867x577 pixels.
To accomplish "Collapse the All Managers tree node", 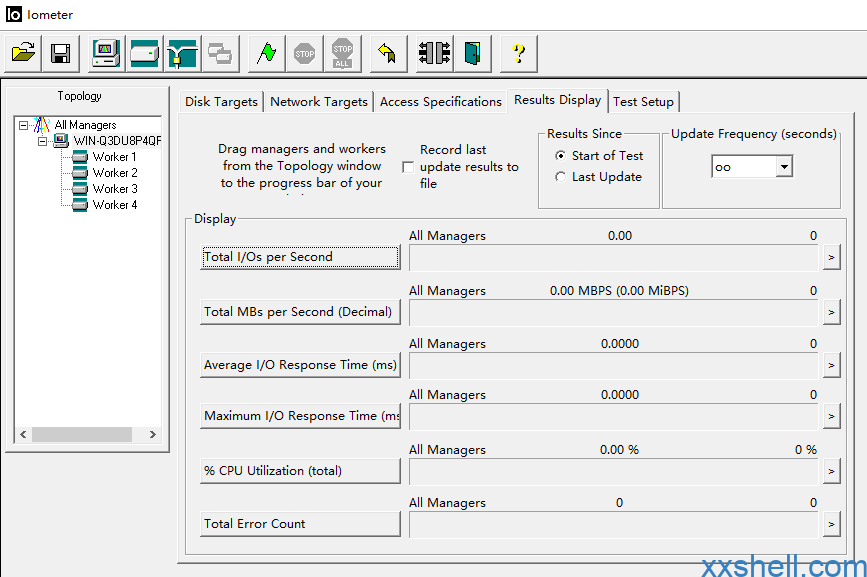I will coord(23,125).
